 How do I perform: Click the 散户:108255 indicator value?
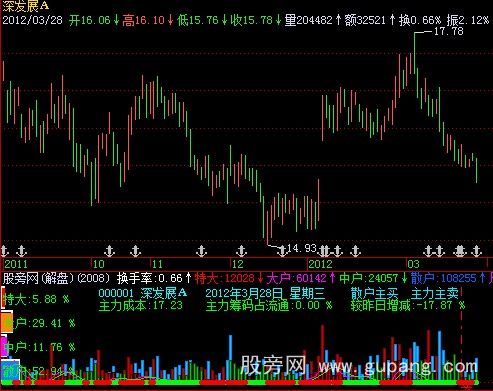(x=444, y=278)
